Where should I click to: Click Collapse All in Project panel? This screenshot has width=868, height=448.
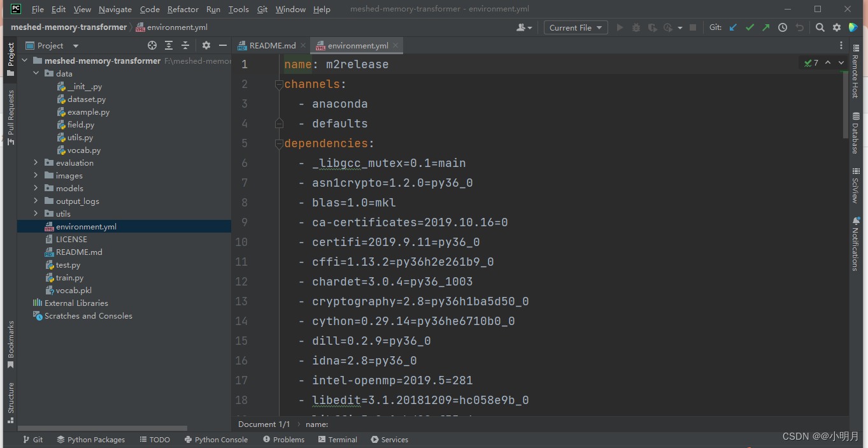pyautogui.click(x=185, y=45)
